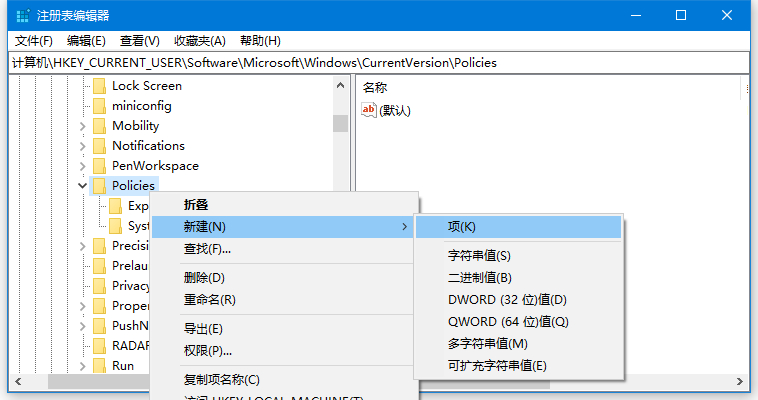Expand the Precisi tree node
The width and height of the screenshot is (758, 400).
(x=83, y=246)
